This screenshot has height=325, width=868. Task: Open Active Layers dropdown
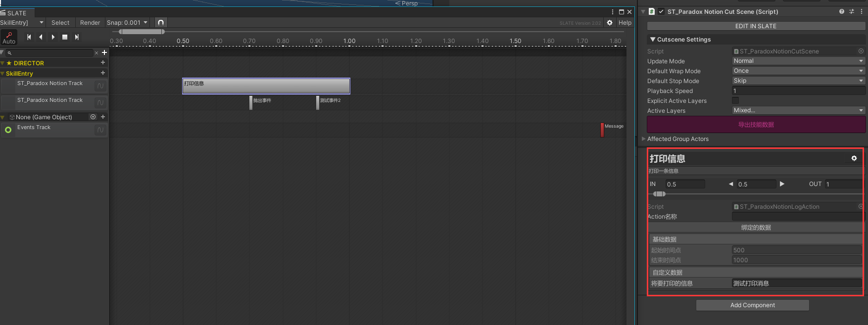pyautogui.click(x=799, y=110)
